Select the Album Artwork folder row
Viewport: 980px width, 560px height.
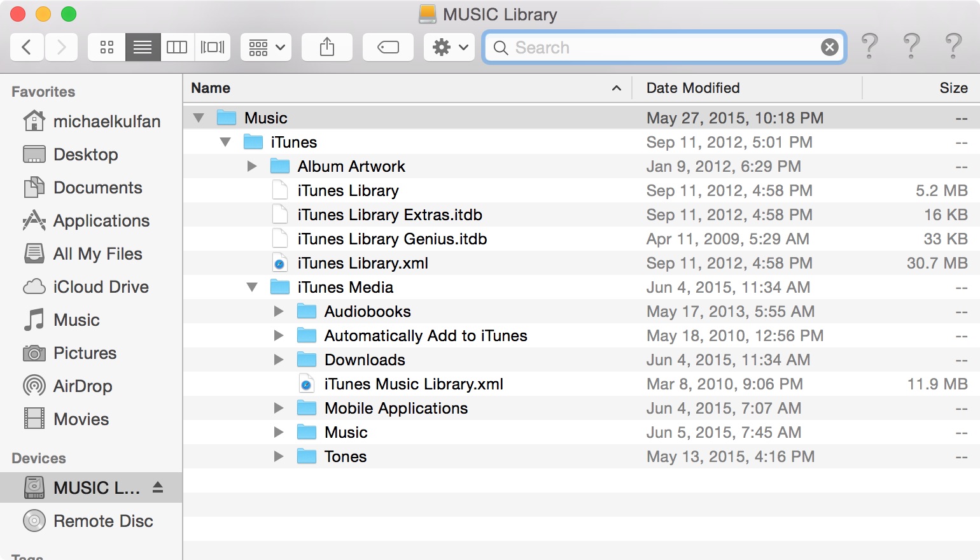582,167
